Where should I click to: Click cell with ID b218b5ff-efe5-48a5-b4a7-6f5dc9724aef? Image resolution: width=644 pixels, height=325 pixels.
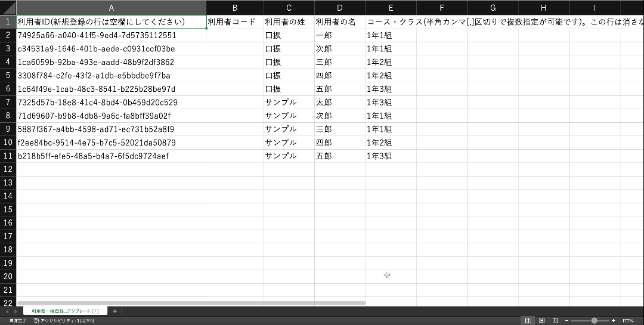tap(112, 156)
